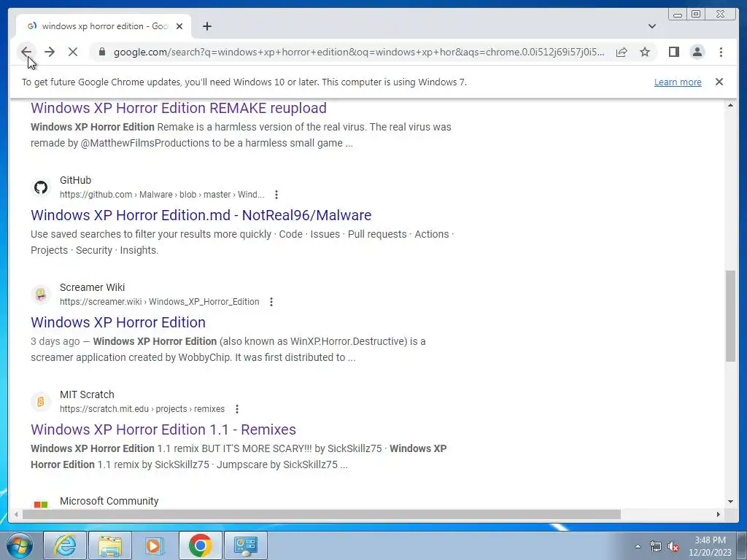Bookmark this page with the star icon
This screenshot has height=560, width=747.
(x=645, y=52)
